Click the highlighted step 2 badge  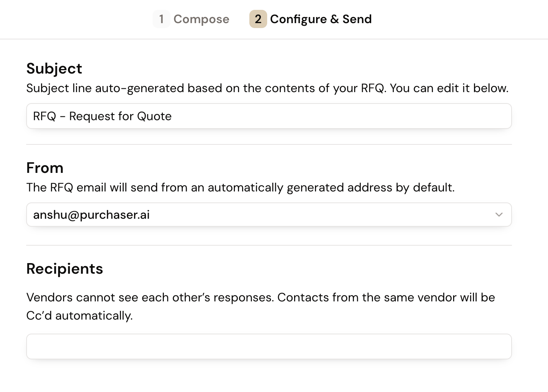(258, 19)
